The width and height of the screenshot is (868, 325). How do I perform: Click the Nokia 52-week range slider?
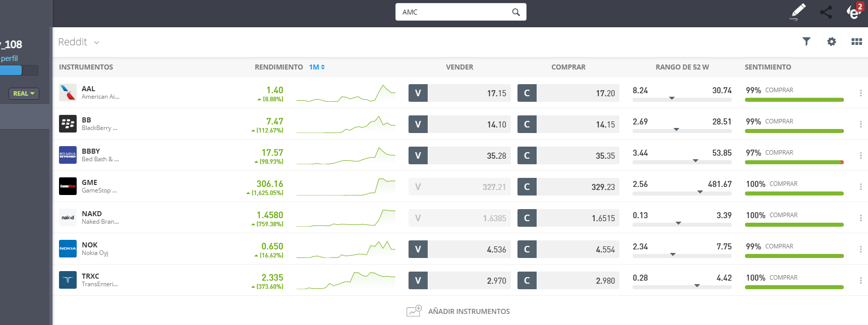(682, 255)
